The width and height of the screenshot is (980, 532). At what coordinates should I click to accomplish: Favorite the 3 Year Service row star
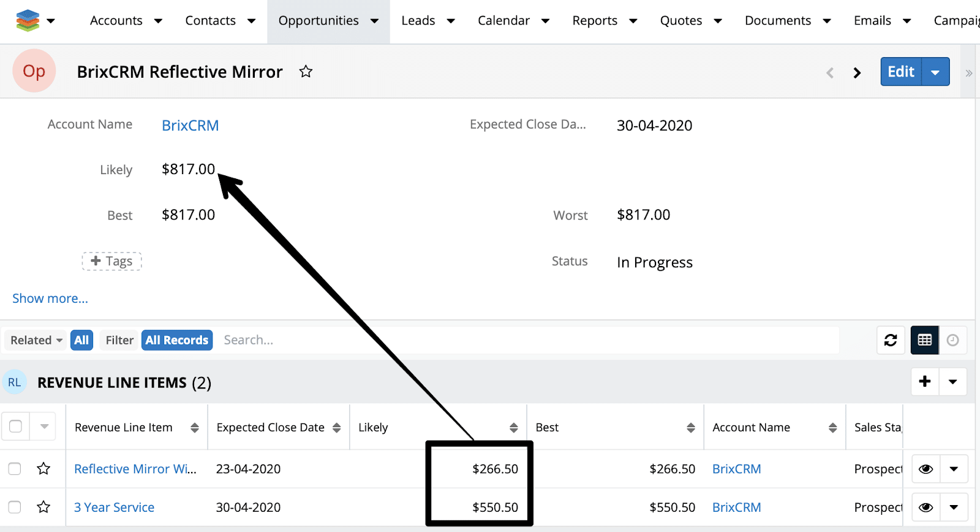(43, 507)
